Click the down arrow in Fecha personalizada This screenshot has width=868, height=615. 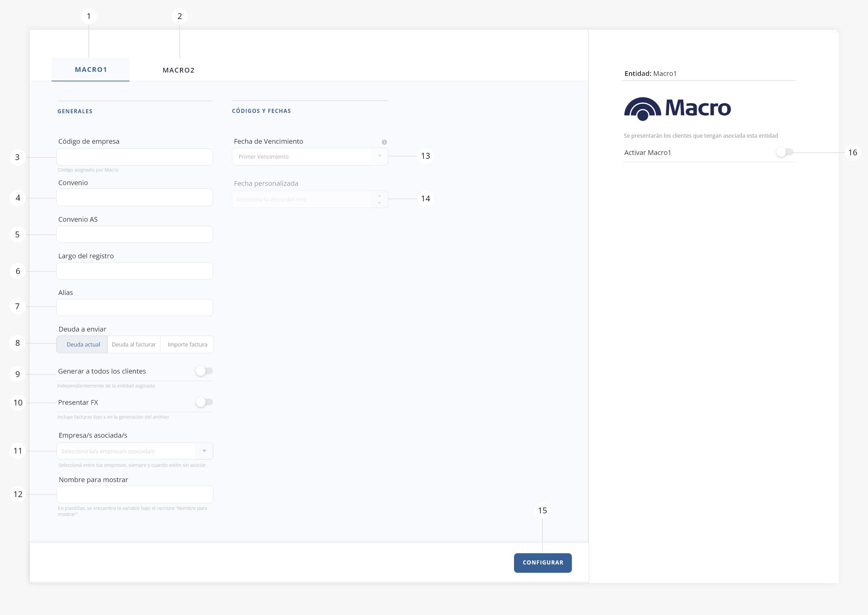tap(379, 203)
